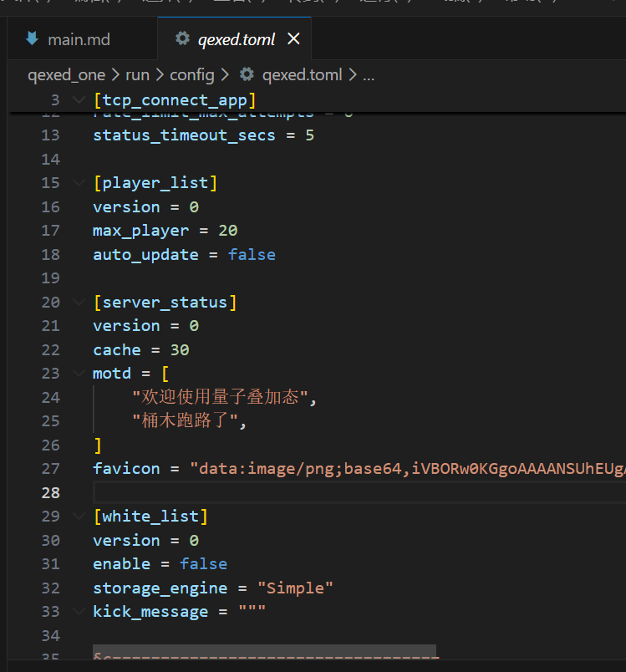This screenshot has height=672, width=626.
Task: Fold the motd array at line 23
Action: tap(79, 374)
